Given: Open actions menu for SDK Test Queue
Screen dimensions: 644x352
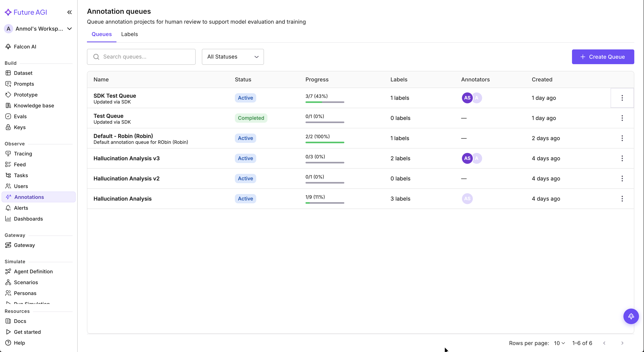Looking at the screenshot, I should [622, 98].
